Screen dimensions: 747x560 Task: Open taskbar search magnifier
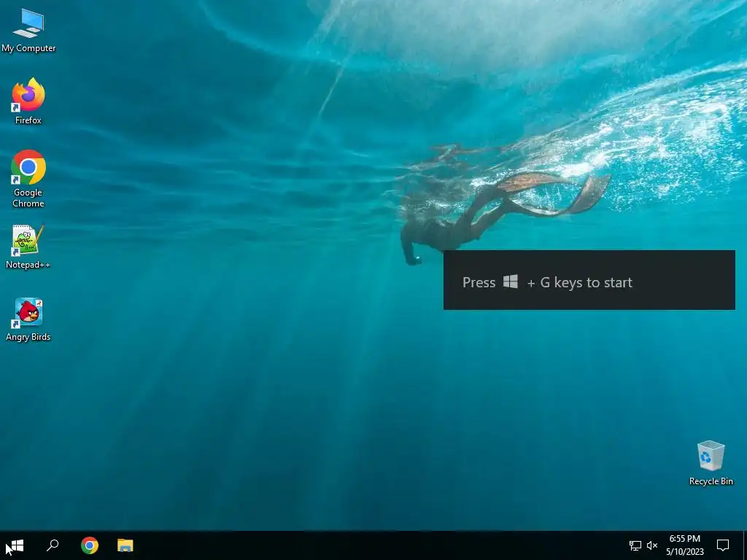click(x=53, y=545)
